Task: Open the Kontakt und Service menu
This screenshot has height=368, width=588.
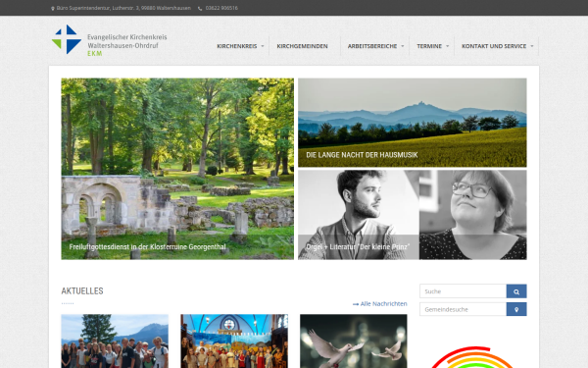Action: [494, 46]
